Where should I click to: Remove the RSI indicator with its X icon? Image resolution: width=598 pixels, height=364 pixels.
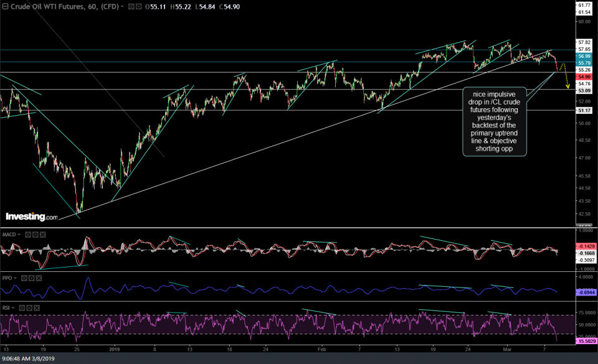[x=36, y=307]
